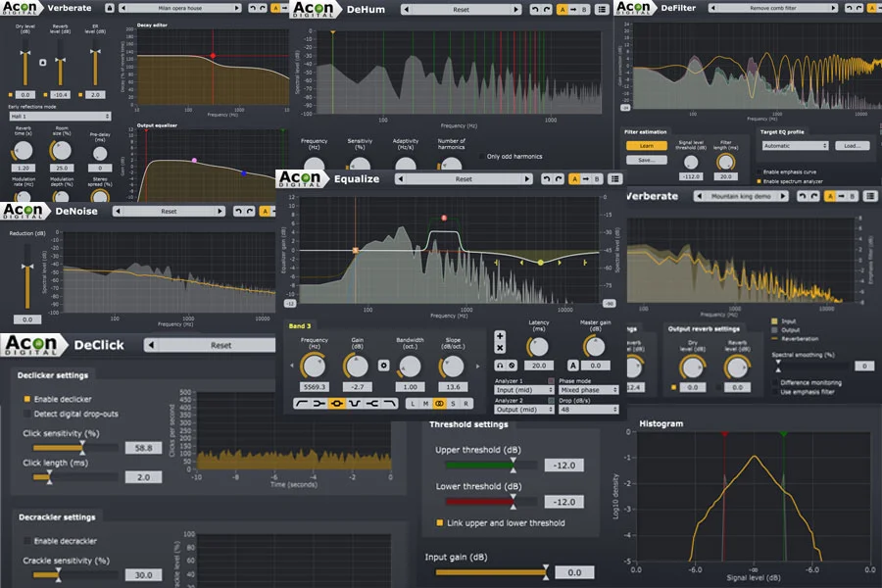Open the Equalize preset Reset selector
This screenshot has height=588, width=882.
click(x=464, y=179)
